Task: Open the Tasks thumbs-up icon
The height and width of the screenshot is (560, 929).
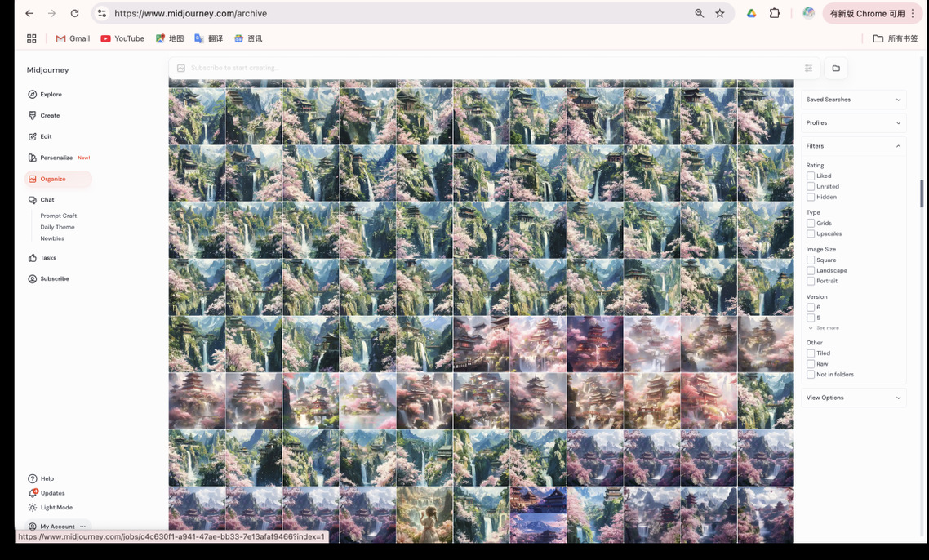Action: tap(33, 258)
